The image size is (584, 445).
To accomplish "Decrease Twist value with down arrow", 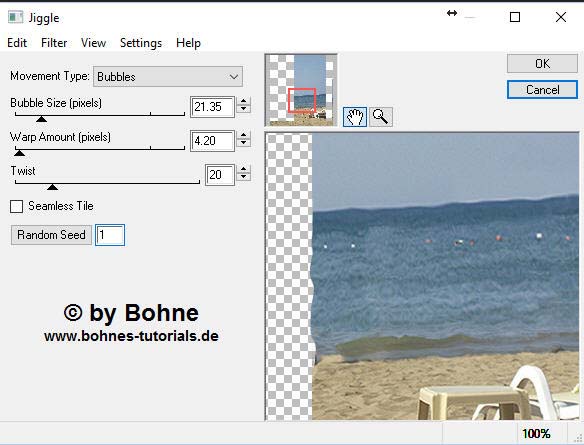I will tap(244, 177).
